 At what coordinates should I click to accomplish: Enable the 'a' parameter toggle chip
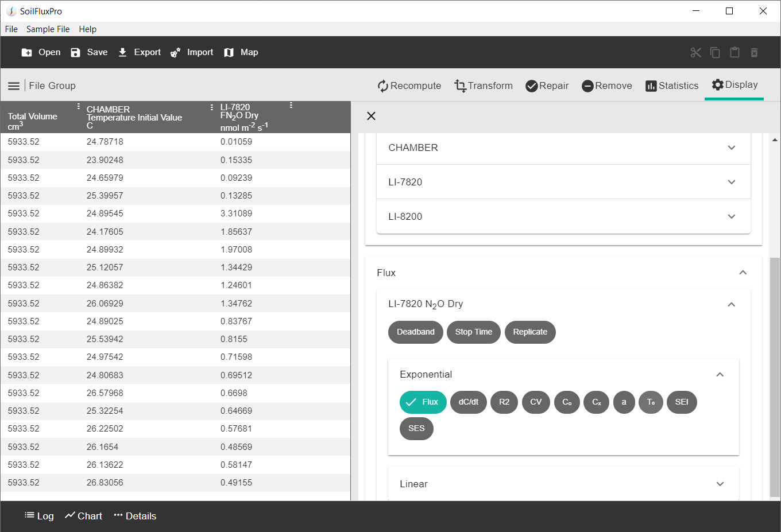click(x=624, y=402)
